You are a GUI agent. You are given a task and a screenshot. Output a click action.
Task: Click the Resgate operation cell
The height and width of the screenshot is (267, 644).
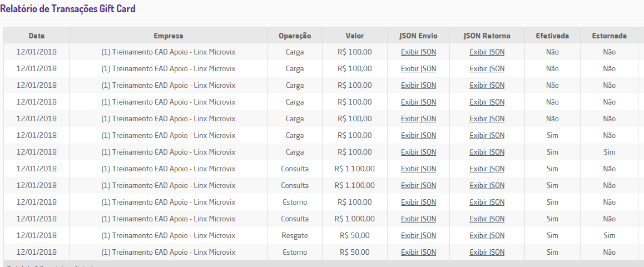(x=295, y=236)
